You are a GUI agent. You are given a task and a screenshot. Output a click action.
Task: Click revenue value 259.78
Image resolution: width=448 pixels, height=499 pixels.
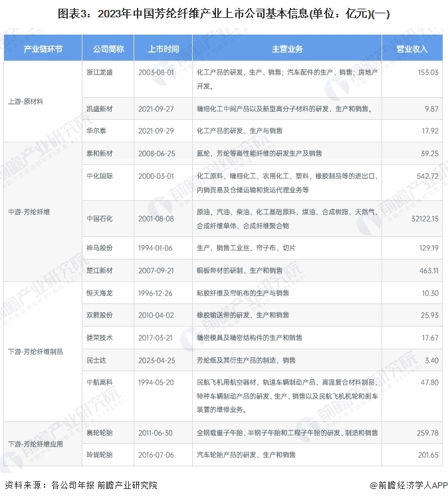427,433
